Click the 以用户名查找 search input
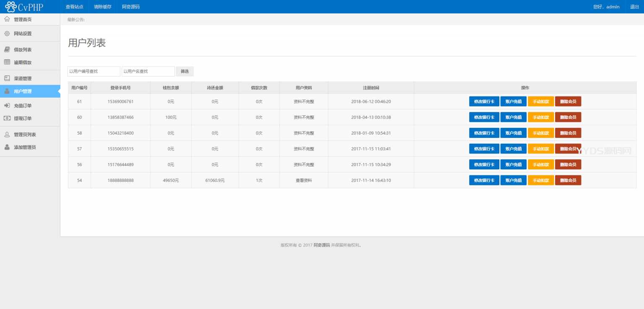 click(148, 71)
